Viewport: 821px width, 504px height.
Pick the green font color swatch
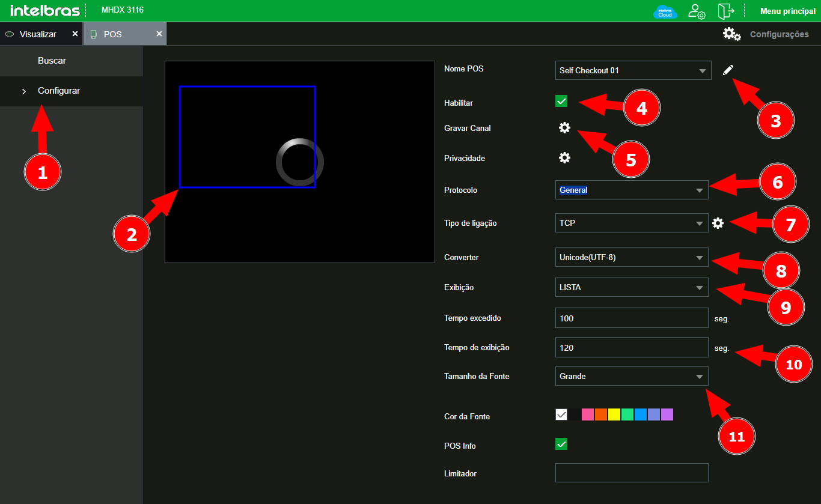pos(627,414)
